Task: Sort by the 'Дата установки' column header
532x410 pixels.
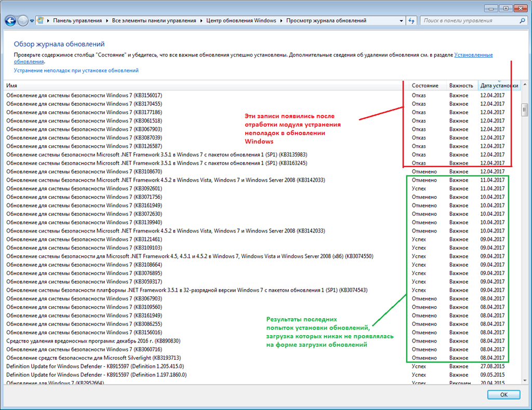Action: tap(499, 86)
